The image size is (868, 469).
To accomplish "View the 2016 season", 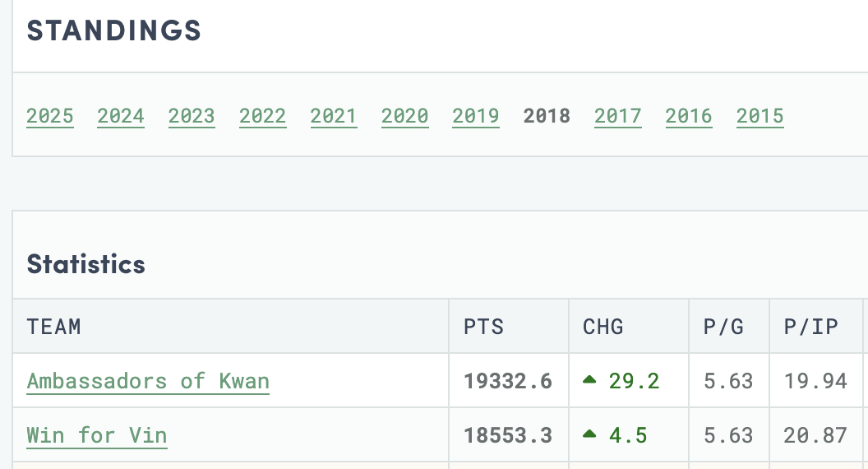I will [x=689, y=116].
